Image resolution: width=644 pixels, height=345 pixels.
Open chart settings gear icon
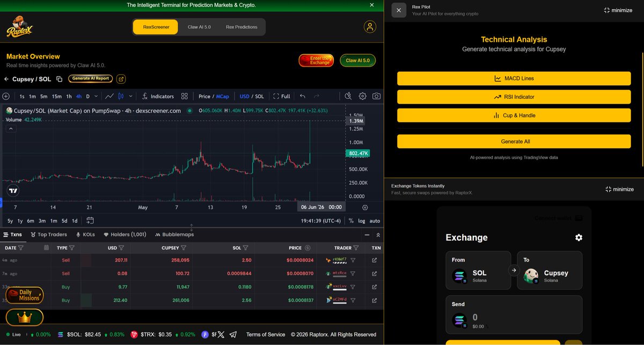363,96
